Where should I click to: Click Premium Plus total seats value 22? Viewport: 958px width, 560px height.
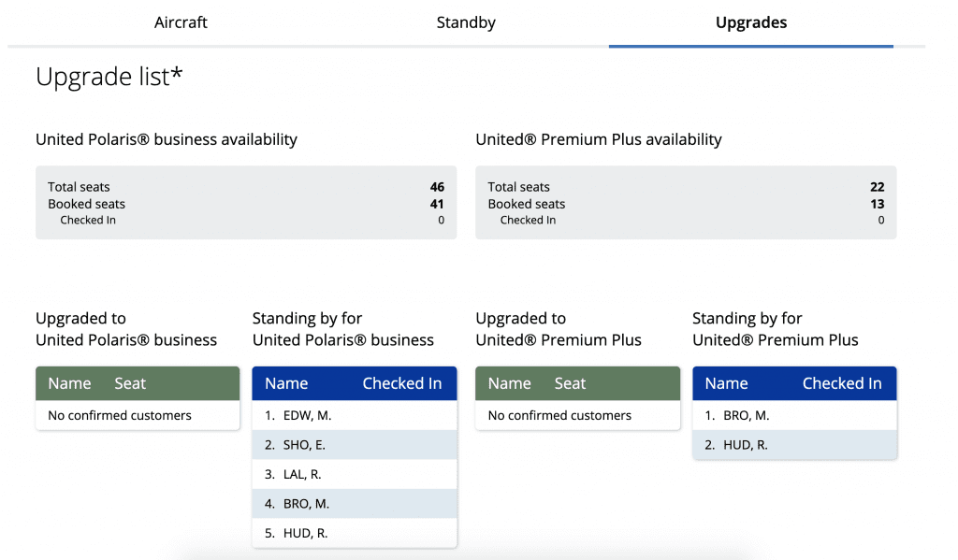[878, 187]
